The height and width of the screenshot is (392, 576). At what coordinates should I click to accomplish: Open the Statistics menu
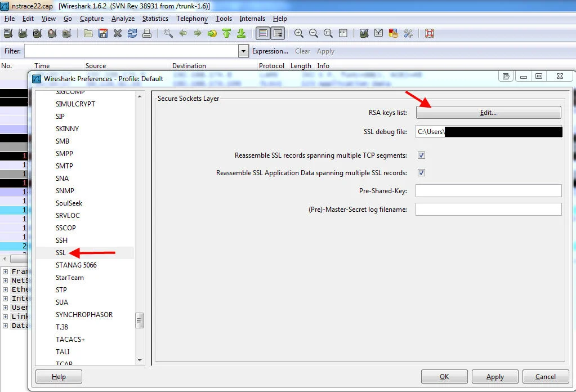click(155, 19)
